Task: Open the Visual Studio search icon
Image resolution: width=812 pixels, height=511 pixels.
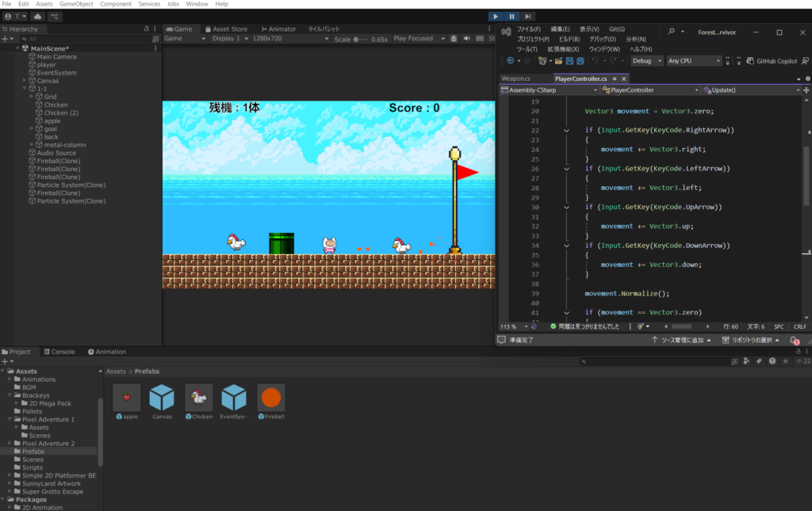Action: (672, 32)
